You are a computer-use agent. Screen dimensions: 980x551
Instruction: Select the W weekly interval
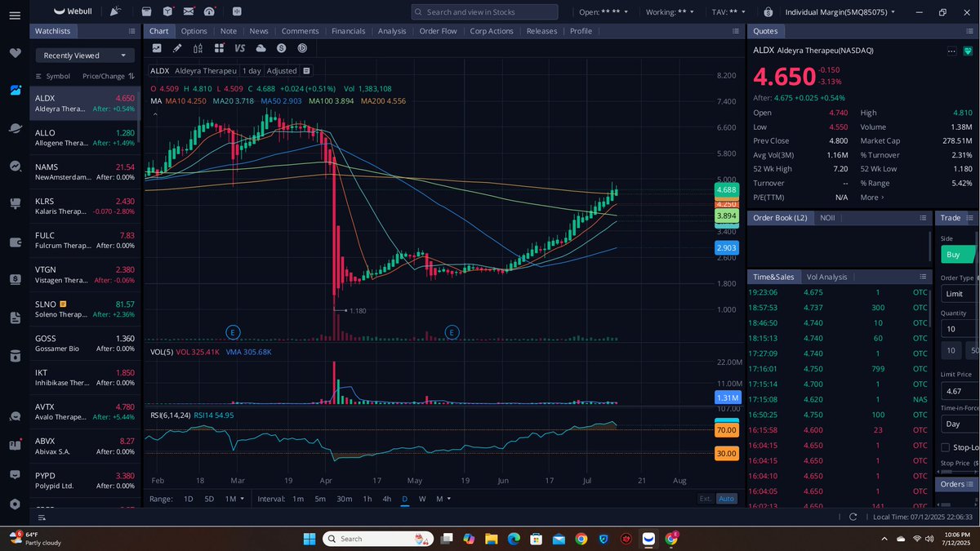(422, 499)
